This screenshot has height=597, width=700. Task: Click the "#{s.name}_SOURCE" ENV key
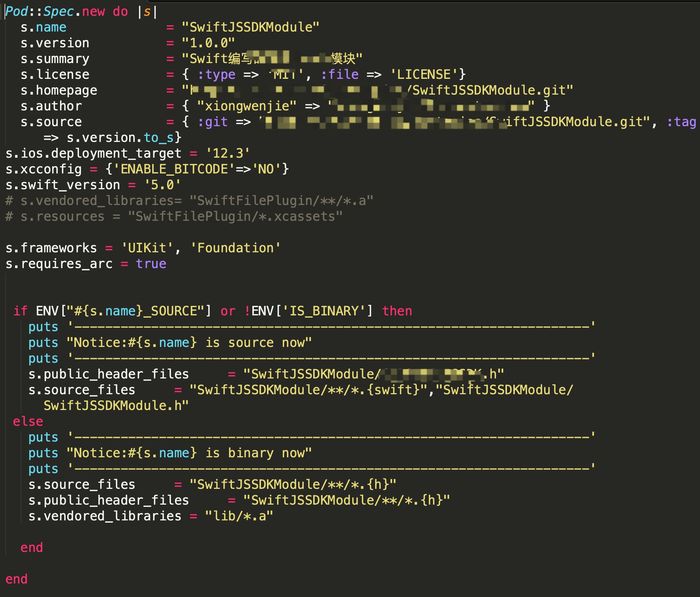click(x=135, y=311)
